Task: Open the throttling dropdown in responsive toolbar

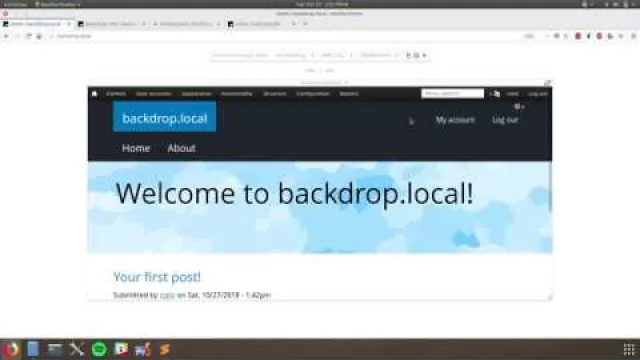Action: 378,55
